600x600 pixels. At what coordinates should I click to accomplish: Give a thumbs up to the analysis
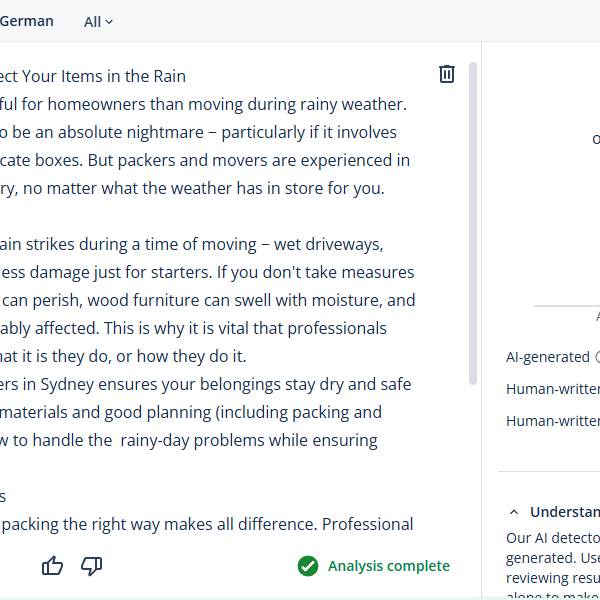[52, 566]
